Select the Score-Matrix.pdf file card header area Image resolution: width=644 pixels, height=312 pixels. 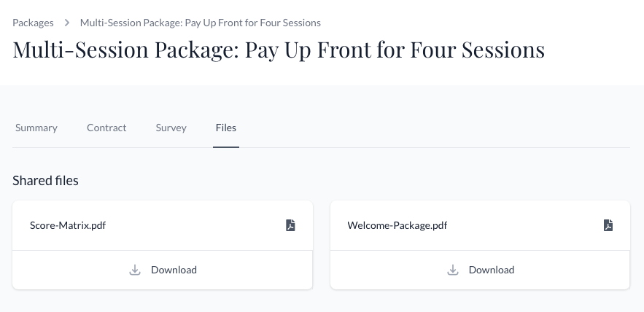coord(163,225)
